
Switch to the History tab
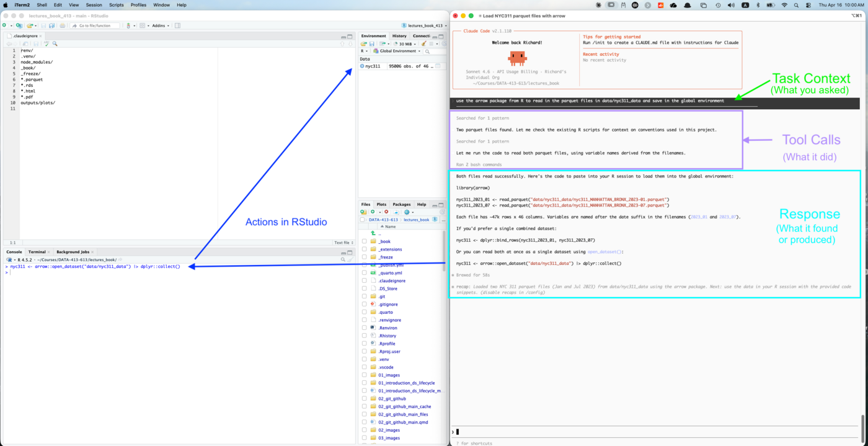tap(399, 36)
